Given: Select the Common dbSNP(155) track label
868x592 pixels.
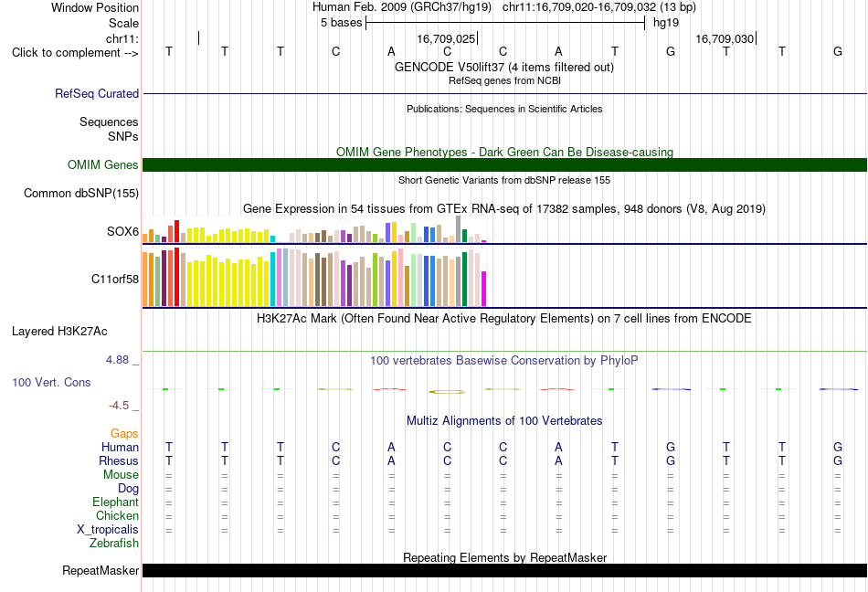Looking at the screenshot, I should point(80,193).
